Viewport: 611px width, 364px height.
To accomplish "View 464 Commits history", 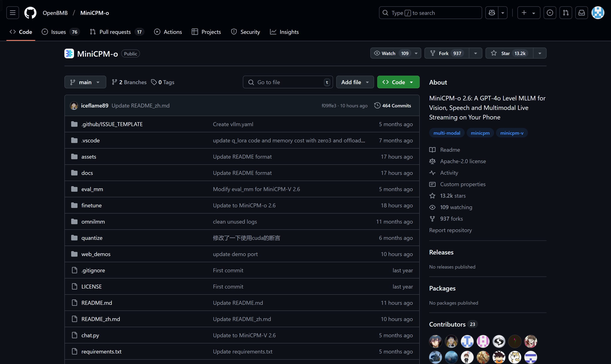I will (393, 106).
